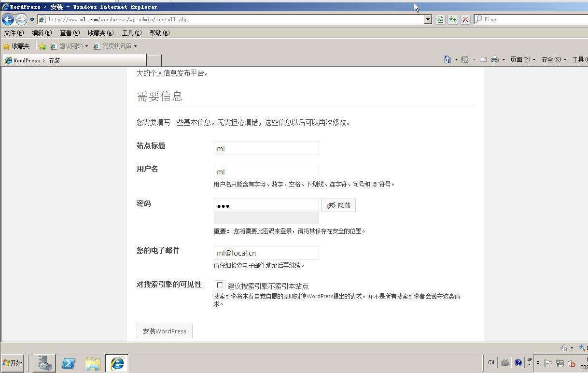The image size is (588, 373).
Task: Open a new blank tab
Action: (154, 60)
